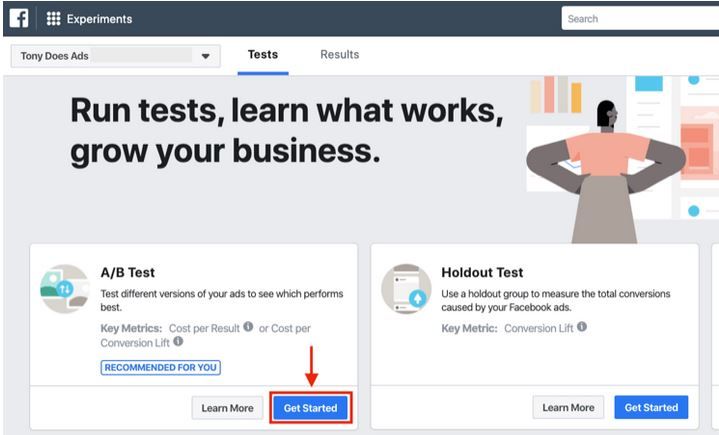Open the apps grid menu icon
This screenshot has height=435, width=719.
(53, 18)
